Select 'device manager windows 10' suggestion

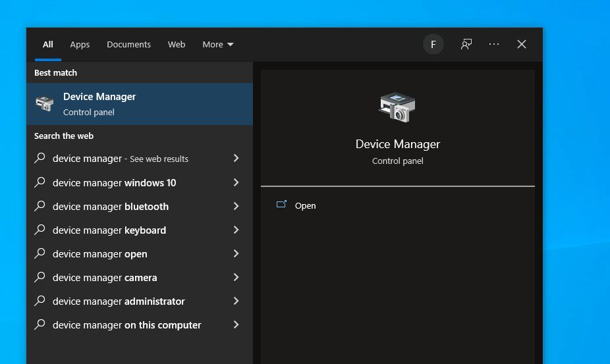(140, 182)
